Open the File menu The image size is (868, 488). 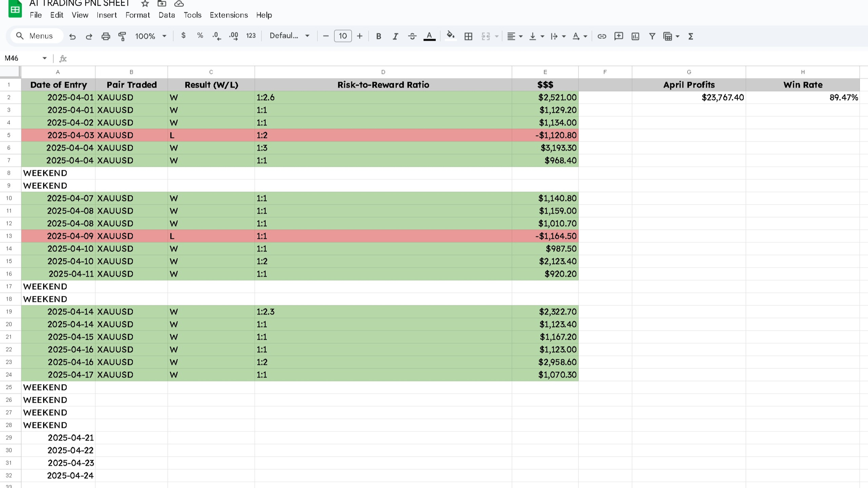(x=36, y=15)
